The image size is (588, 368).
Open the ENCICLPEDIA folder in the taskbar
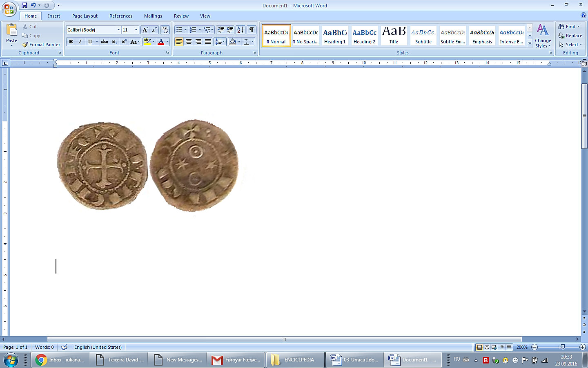[295, 360]
